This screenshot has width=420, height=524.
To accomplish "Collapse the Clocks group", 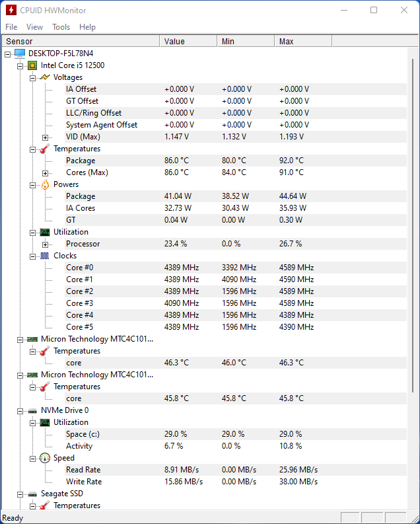I will (32, 256).
